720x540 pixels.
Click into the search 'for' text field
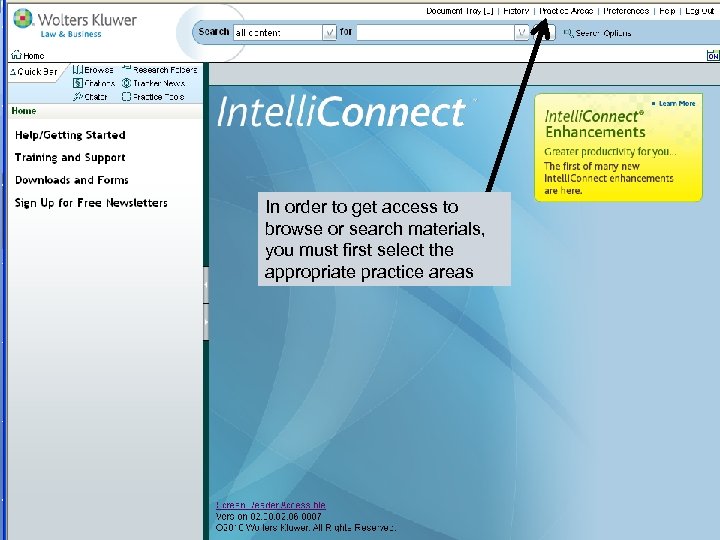click(x=435, y=33)
